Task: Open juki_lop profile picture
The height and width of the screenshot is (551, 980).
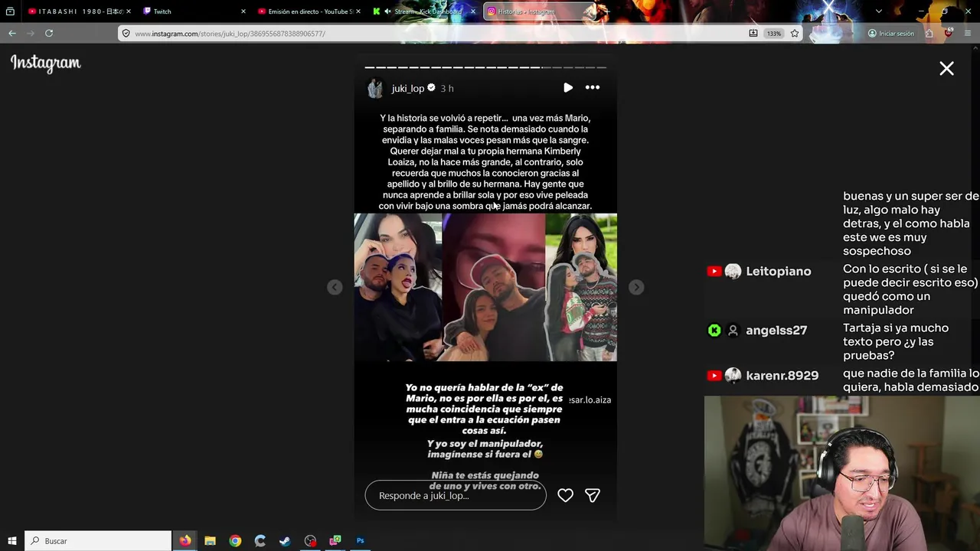Action: tap(375, 88)
